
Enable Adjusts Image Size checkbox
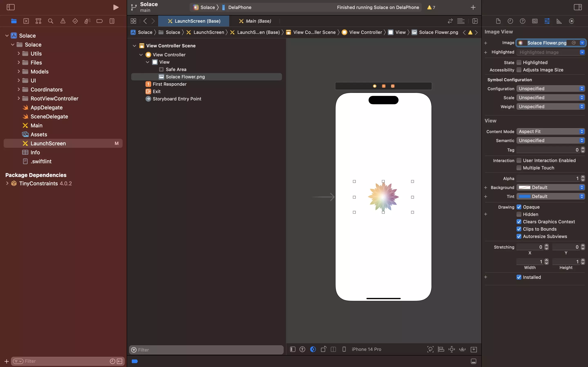click(x=519, y=70)
